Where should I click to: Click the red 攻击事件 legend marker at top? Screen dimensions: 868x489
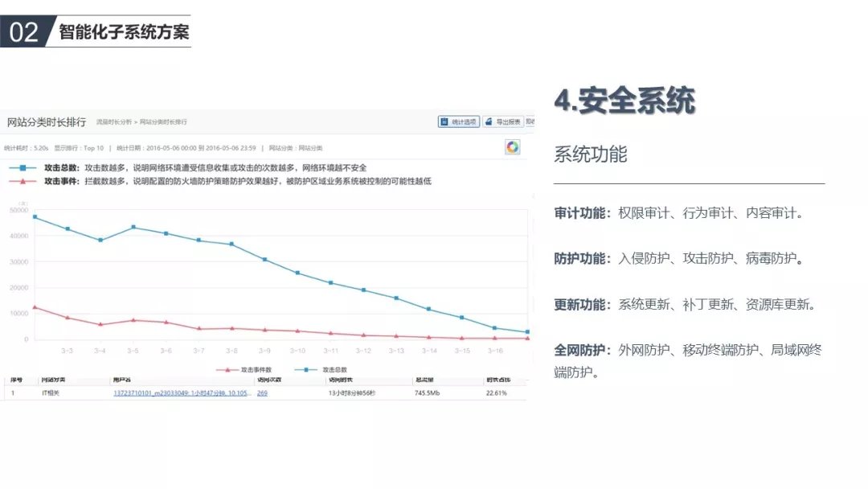[23, 182]
